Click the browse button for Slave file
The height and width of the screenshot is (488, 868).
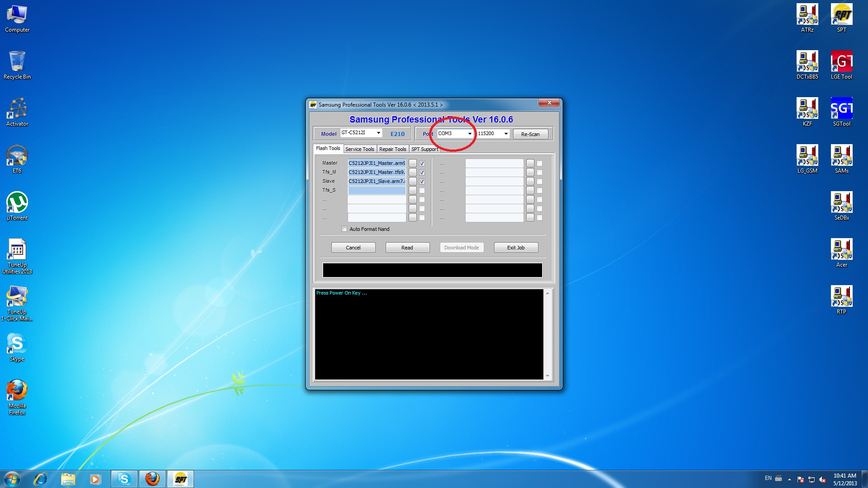point(413,181)
